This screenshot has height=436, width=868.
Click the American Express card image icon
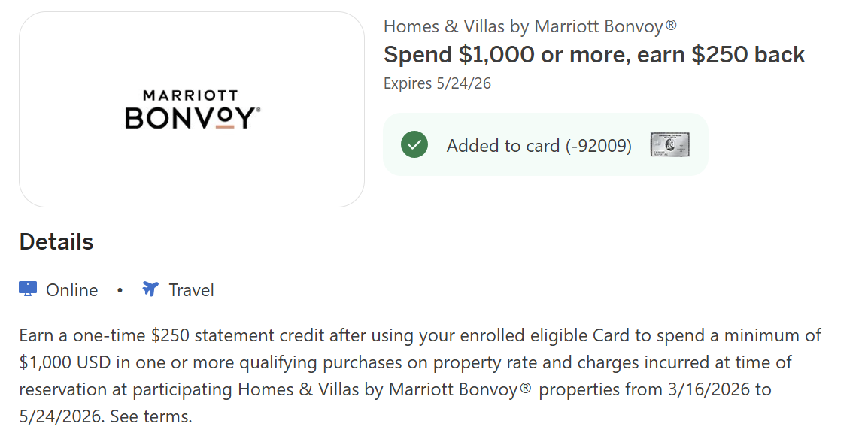[669, 144]
